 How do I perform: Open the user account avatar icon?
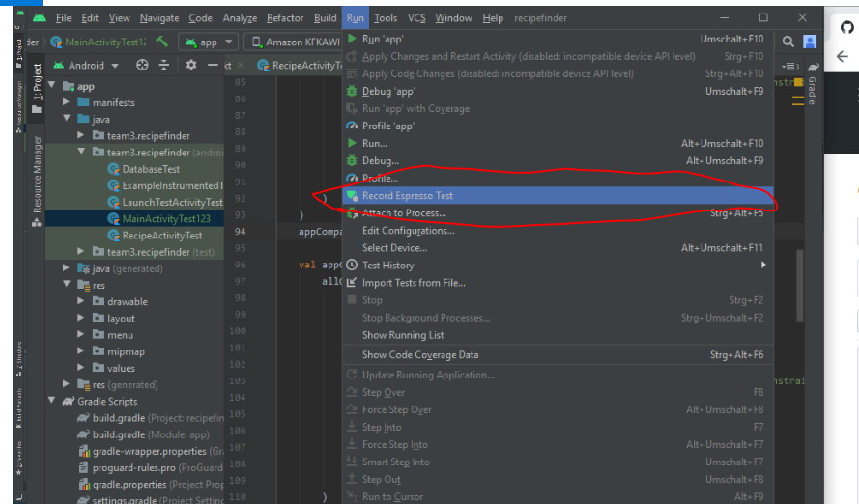click(x=810, y=42)
